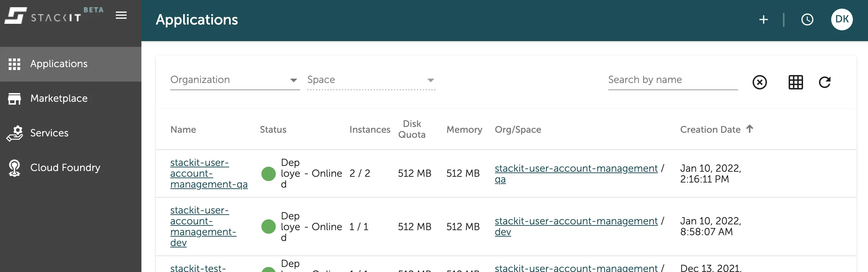Image resolution: width=868 pixels, height=272 pixels.
Task: Open the DK user avatar menu
Action: 842,19
